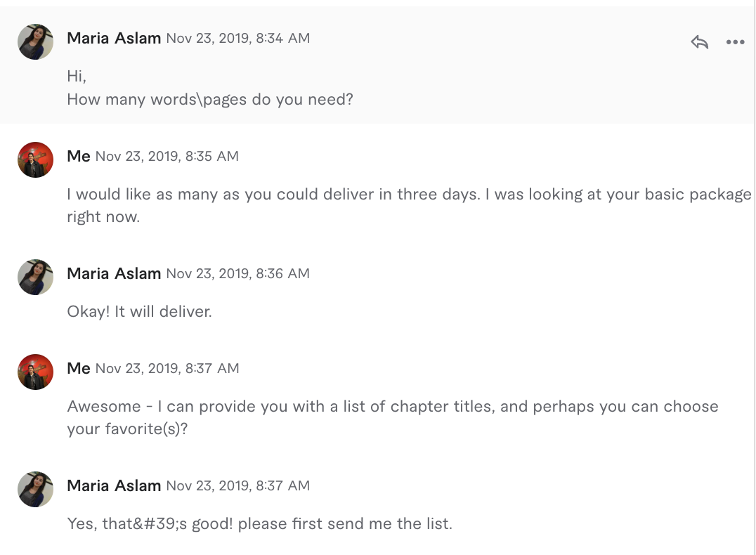756x555 pixels.
Task: Click the message about chapter titles list
Action: pos(392,407)
